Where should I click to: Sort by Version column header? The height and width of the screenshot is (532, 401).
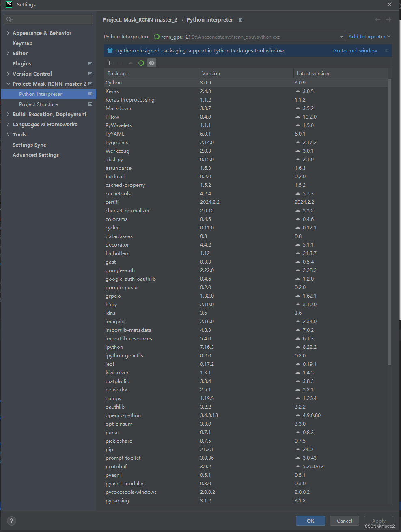point(246,73)
